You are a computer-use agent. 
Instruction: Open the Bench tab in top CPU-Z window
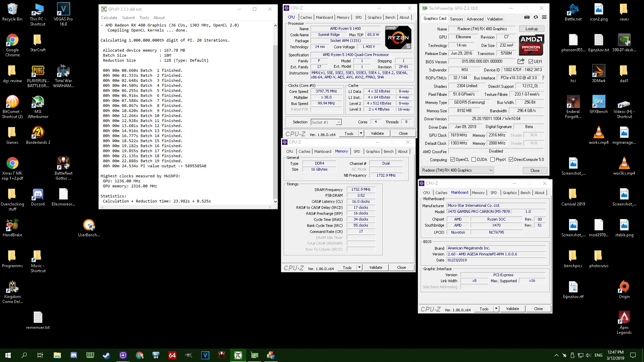(390, 17)
